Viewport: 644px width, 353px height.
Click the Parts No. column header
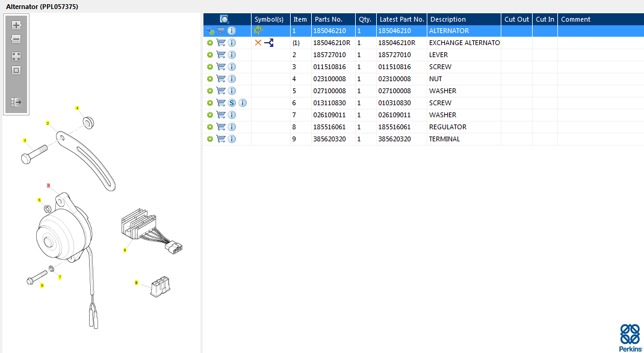(333, 19)
